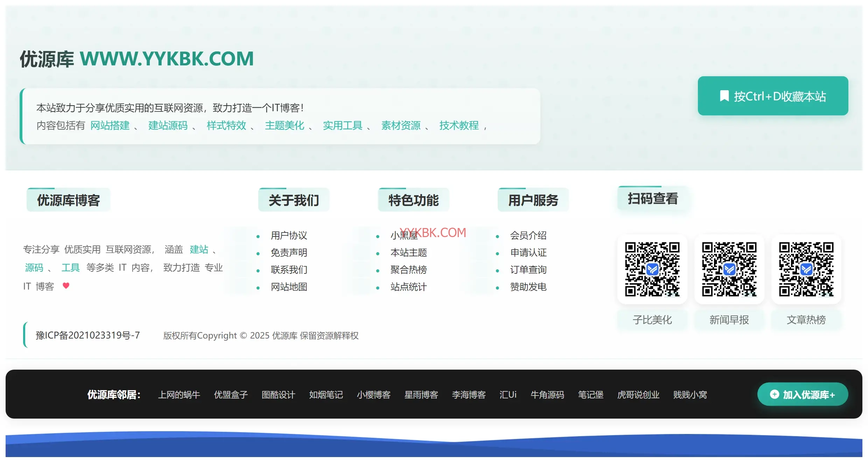Open the 牛角源码 friend link
The height and width of the screenshot is (470, 868).
[x=547, y=395]
